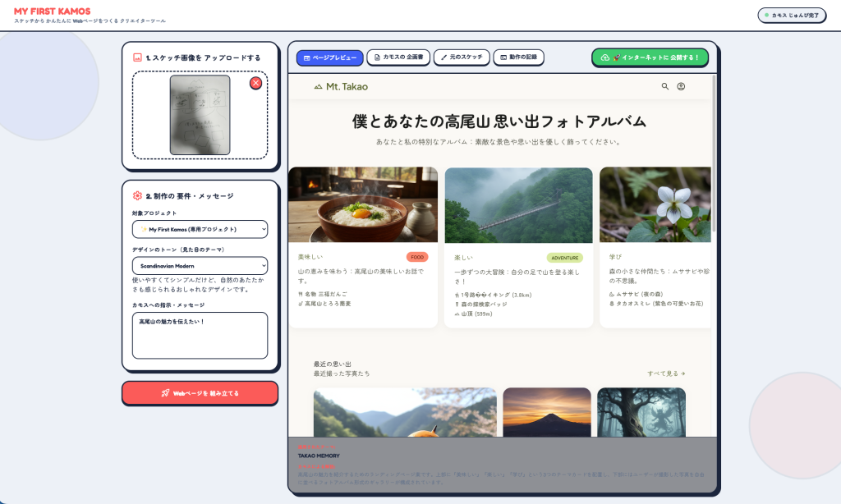Open the 対象プロジェクト project dropdown
This screenshot has height=504, width=841.
pos(200,230)
